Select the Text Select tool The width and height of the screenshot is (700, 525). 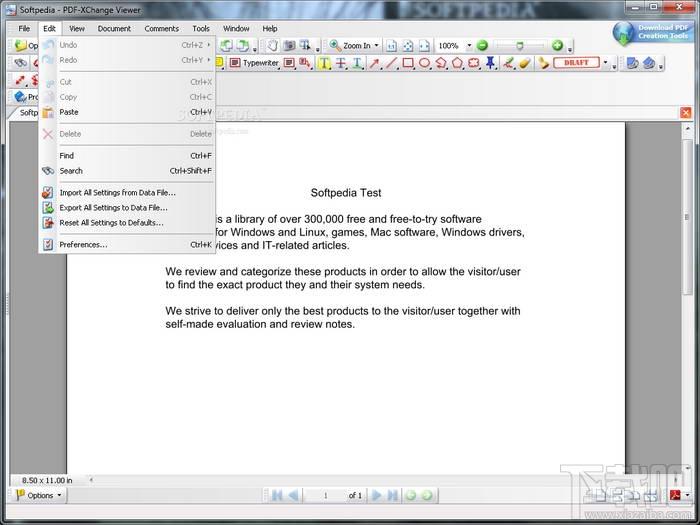coord(305,46)
